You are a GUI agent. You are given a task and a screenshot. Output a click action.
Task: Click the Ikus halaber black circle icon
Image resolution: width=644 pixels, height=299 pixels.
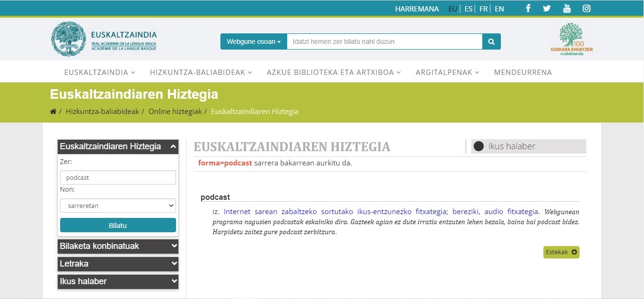478,146
